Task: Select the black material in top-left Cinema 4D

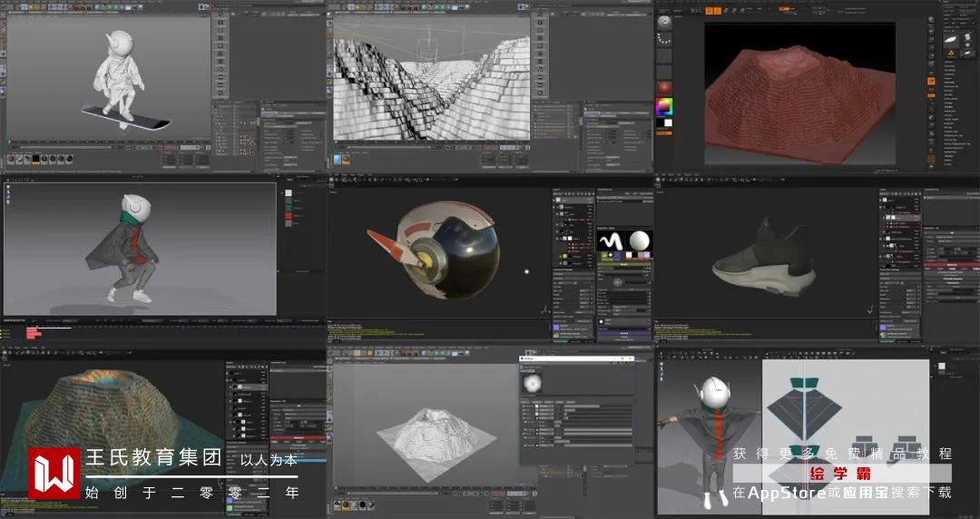Action: pyautogui.click(x=35, y=160)
